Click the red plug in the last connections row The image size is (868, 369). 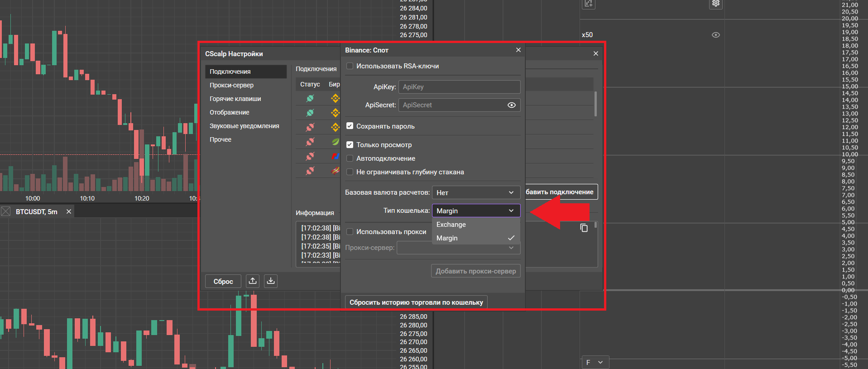tap(310, 171)
